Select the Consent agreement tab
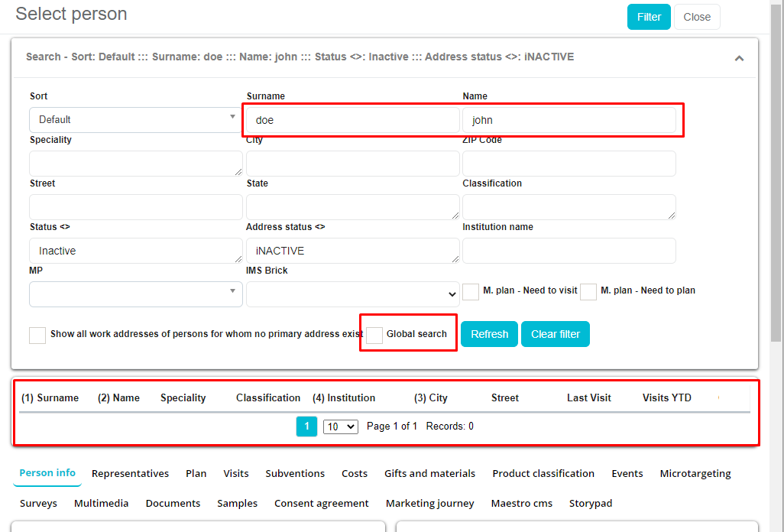The width and height of the screenshot is (784, 532). point(321,504)
